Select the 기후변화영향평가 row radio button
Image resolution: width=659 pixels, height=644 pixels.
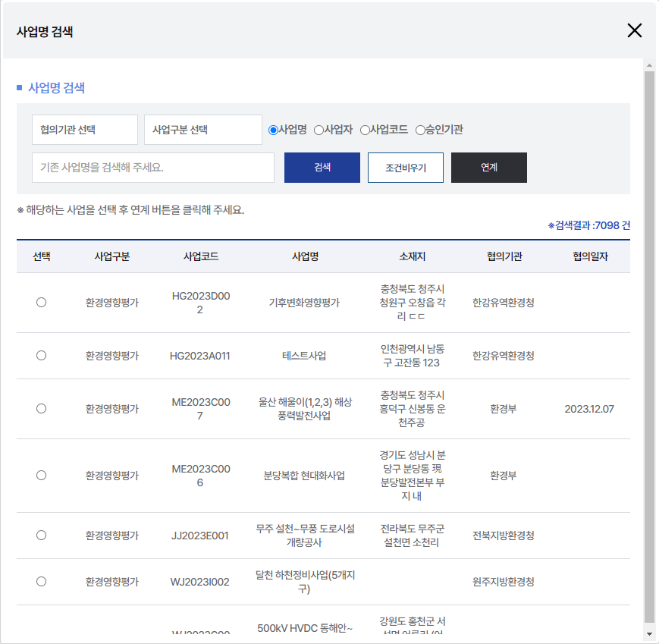click(42, 303)
